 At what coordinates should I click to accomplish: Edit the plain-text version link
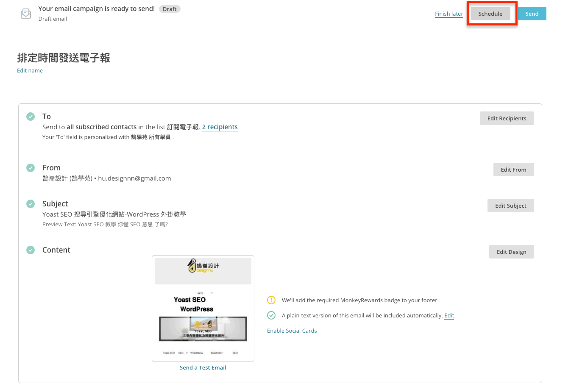(449, 315)
